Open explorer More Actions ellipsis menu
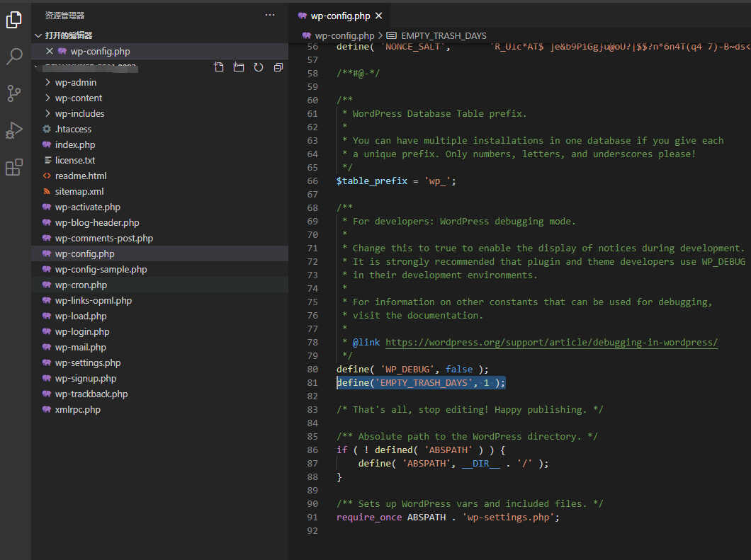 point(270,16)
